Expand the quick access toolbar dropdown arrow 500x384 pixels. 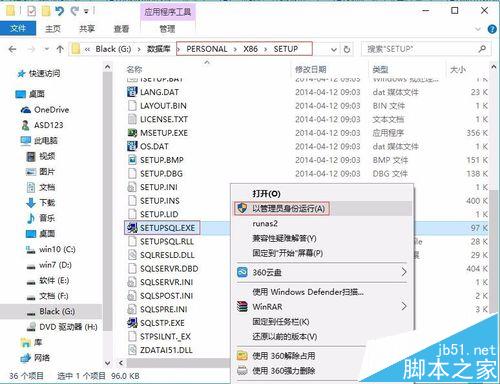(86, 12)
